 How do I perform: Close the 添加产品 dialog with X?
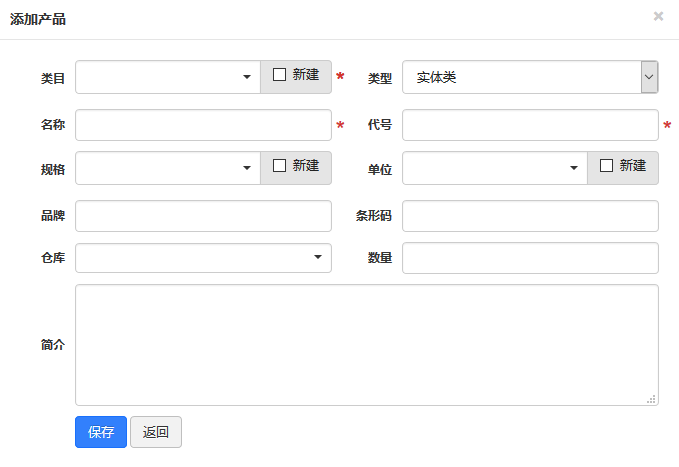pyautogui.click(x=658, y=16)
